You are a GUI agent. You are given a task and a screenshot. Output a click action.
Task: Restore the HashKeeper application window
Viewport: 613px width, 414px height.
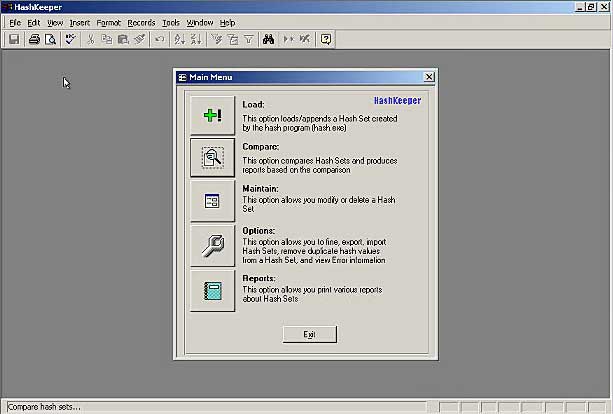[591, 7]
